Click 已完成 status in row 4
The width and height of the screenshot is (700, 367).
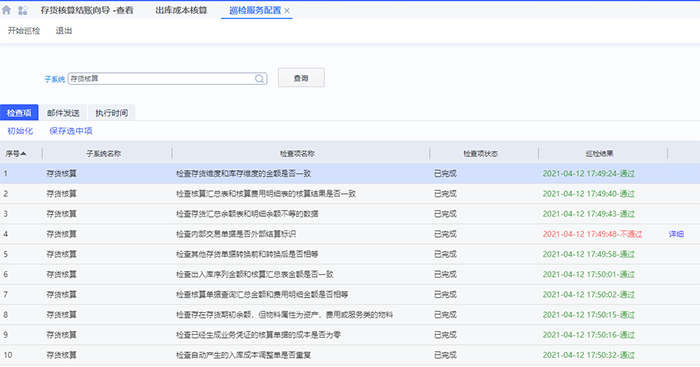pos(445,234)
